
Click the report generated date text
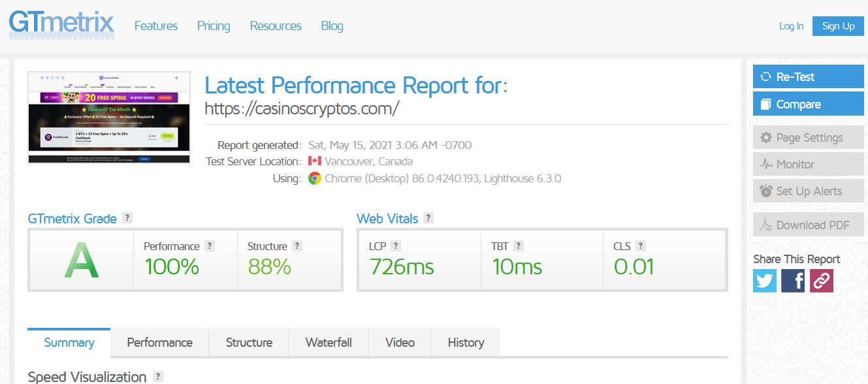[390, 145]
